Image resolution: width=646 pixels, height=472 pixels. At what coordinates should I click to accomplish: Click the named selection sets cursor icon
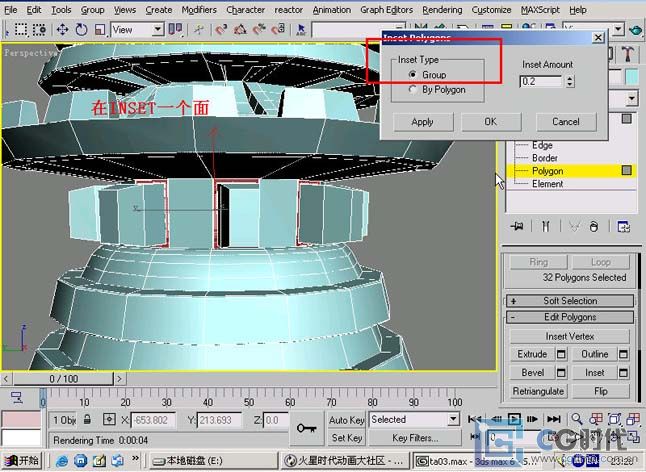pos(301,30)
